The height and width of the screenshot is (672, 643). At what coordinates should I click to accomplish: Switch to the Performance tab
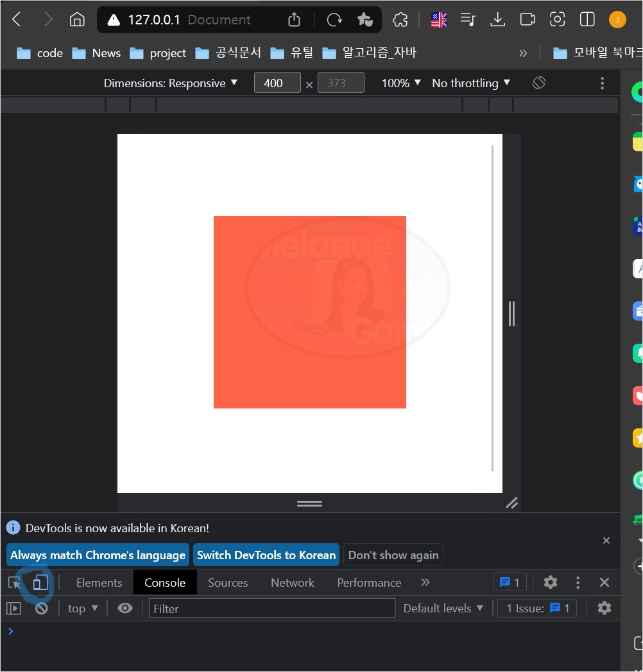(x=369, y=583)
